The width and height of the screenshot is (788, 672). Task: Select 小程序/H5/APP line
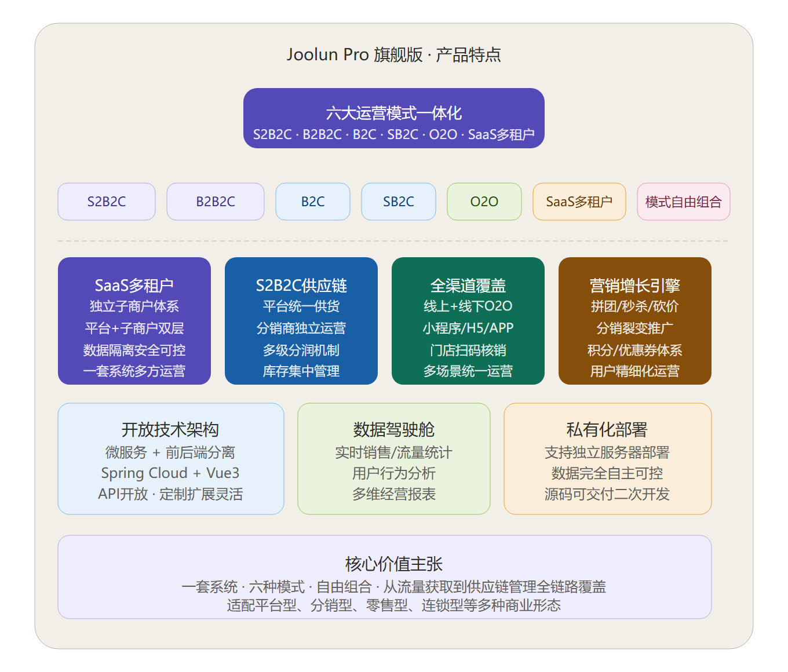click(x=468, y=328)
